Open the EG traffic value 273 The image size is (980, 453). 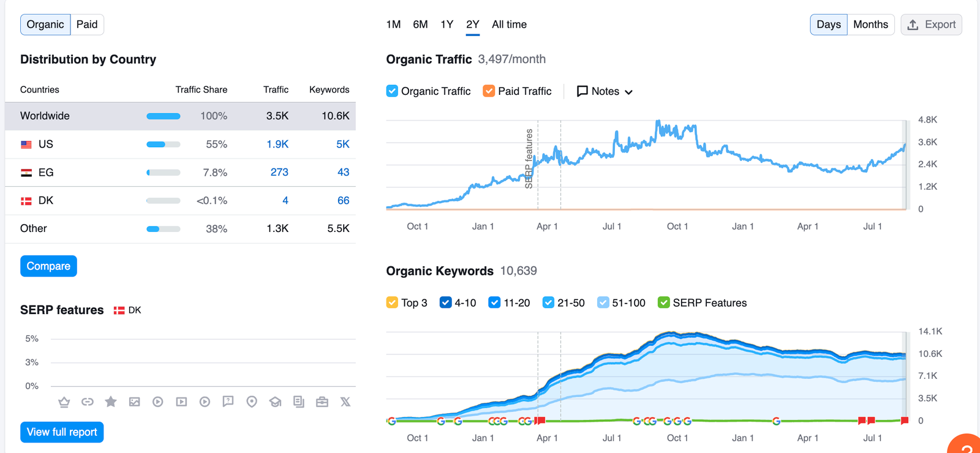click(279, 173)
